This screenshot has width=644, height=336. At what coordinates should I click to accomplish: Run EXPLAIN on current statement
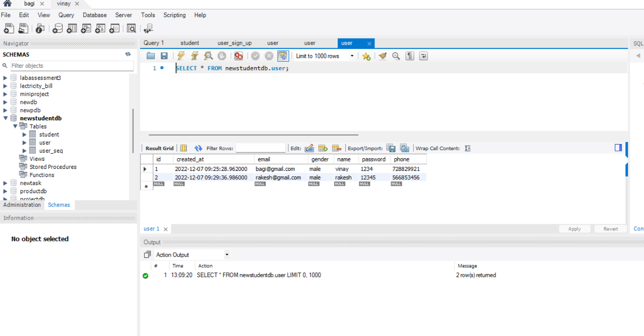pos(208,56)
